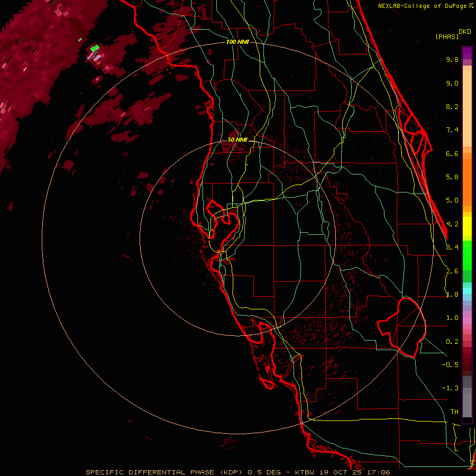Screen dimensions: 476x476
Task: Click the 9.0 value on color scale
Action: [452, 83]
